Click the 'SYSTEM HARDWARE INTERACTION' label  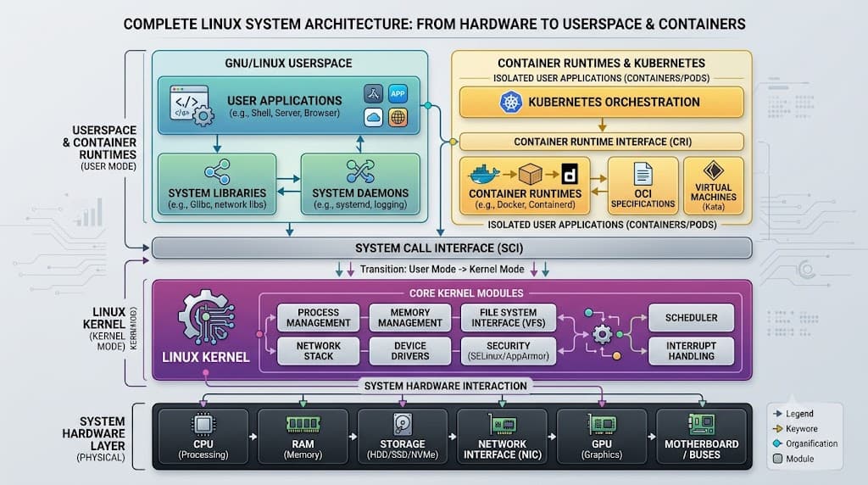pos(446,386)
